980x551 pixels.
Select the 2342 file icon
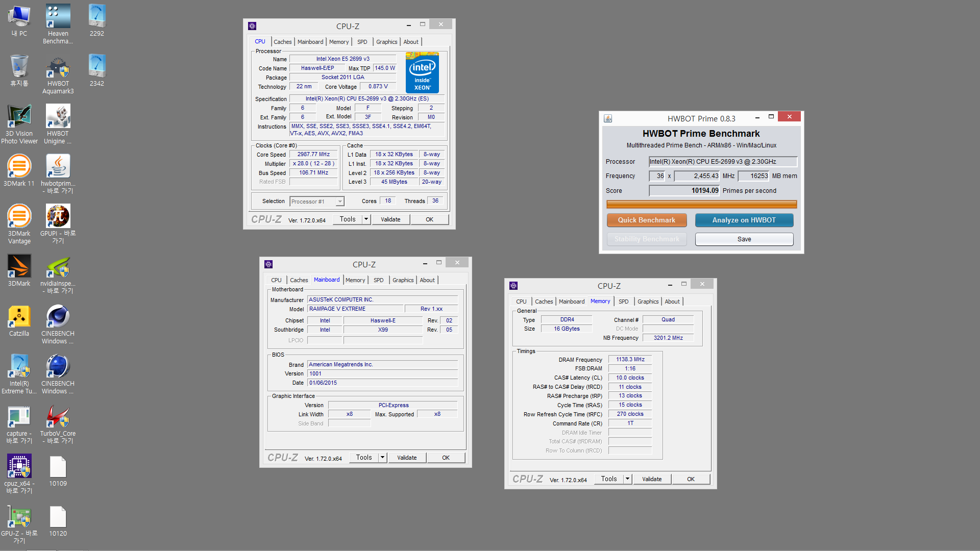(96, 70)
